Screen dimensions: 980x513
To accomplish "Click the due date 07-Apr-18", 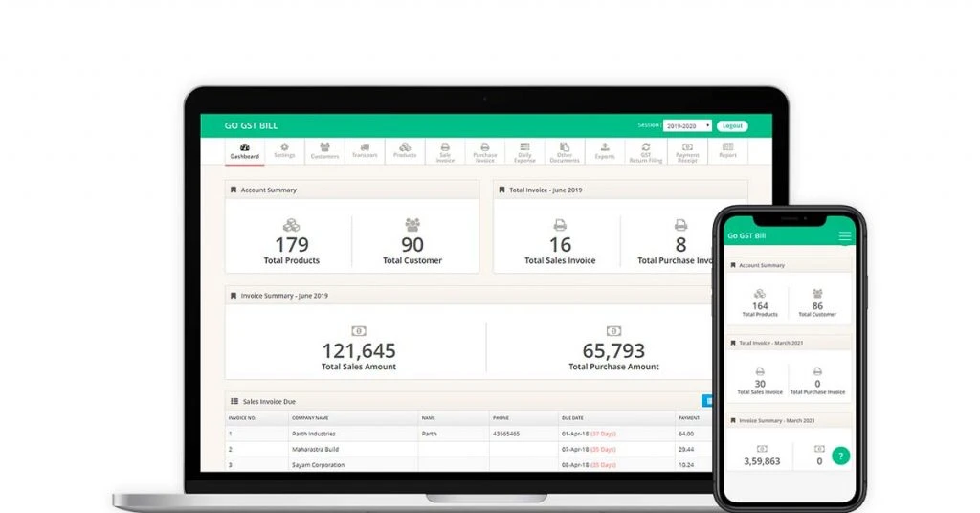I will (575, 449).
